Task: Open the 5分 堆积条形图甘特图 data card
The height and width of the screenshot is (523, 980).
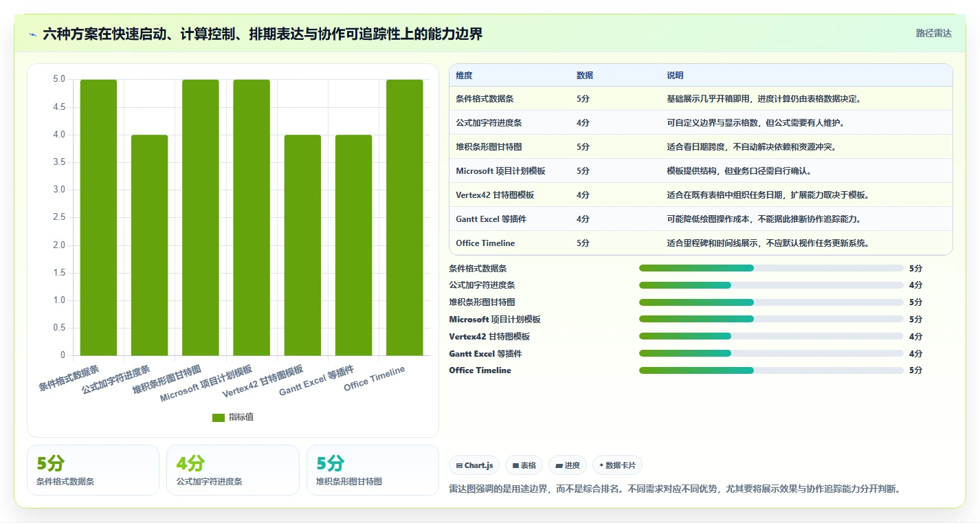Action: (x=372, y=470)
